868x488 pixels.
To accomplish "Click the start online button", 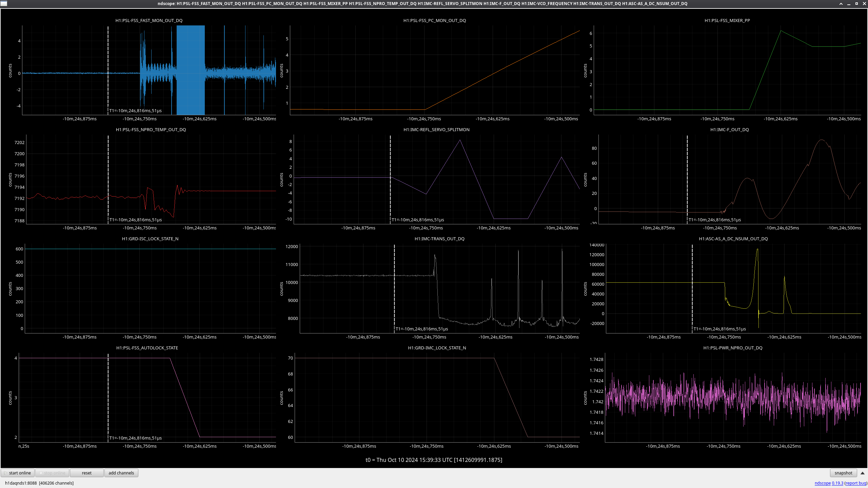I will 18,473.
